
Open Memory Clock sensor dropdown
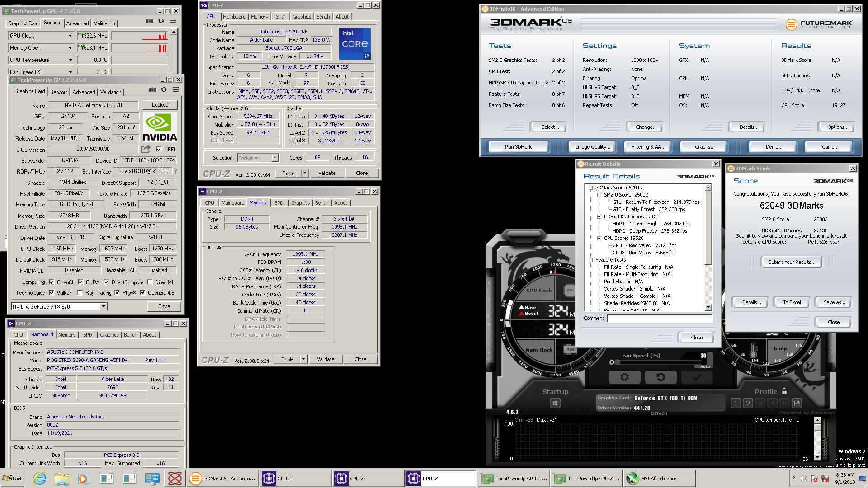coord(70,47)
